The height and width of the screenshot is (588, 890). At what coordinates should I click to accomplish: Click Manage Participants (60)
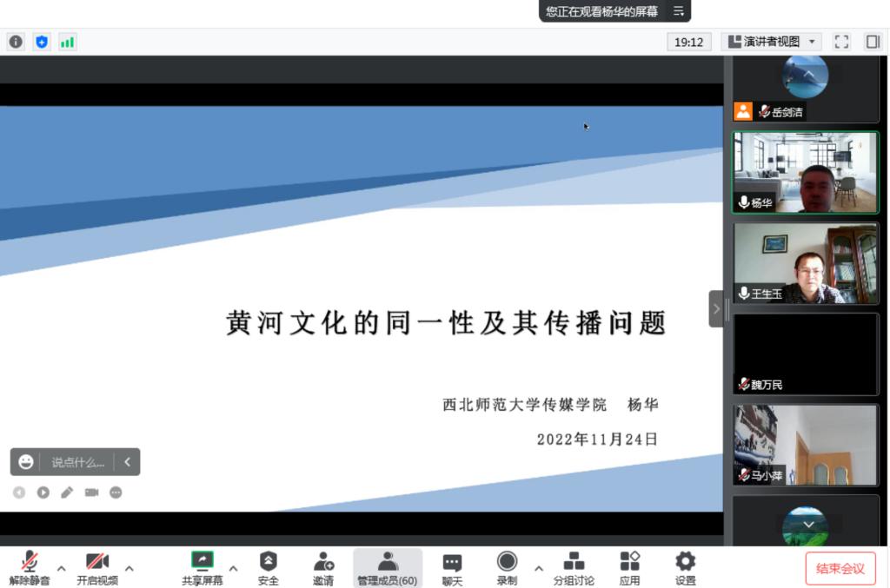click(x=387, y=568)
